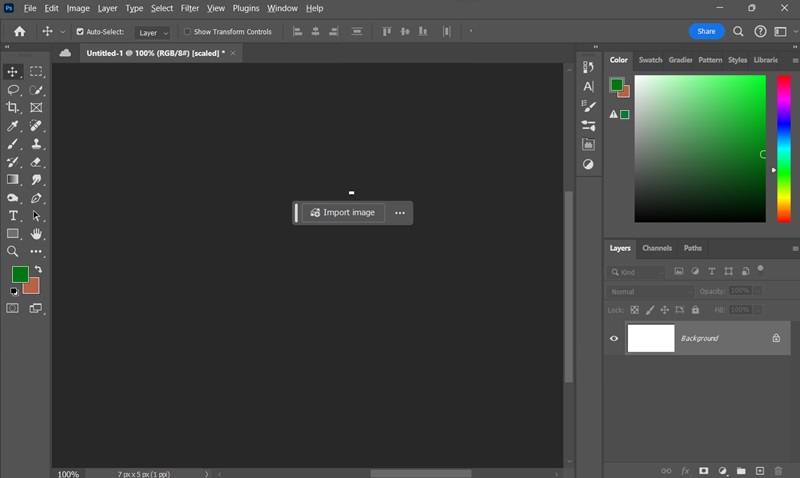Open the Image menu
The height and width of the screenshot is (478, 800).
(x=78, y=8)
